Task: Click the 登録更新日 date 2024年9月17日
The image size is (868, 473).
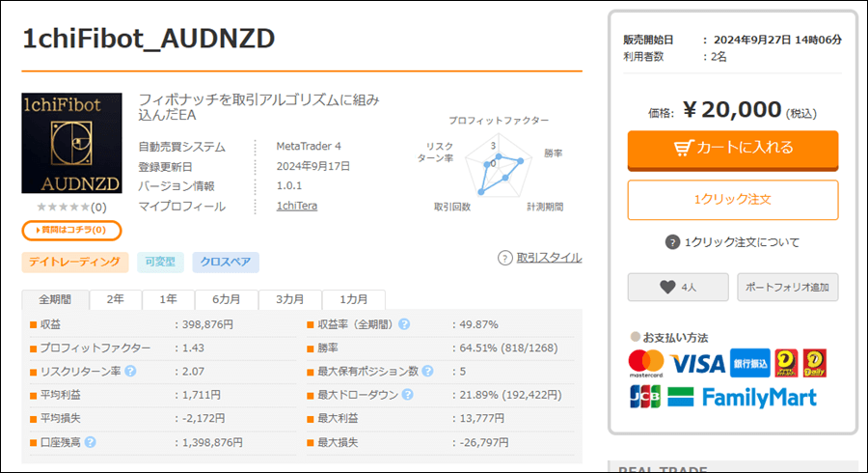Action: (x=312, y=166)
